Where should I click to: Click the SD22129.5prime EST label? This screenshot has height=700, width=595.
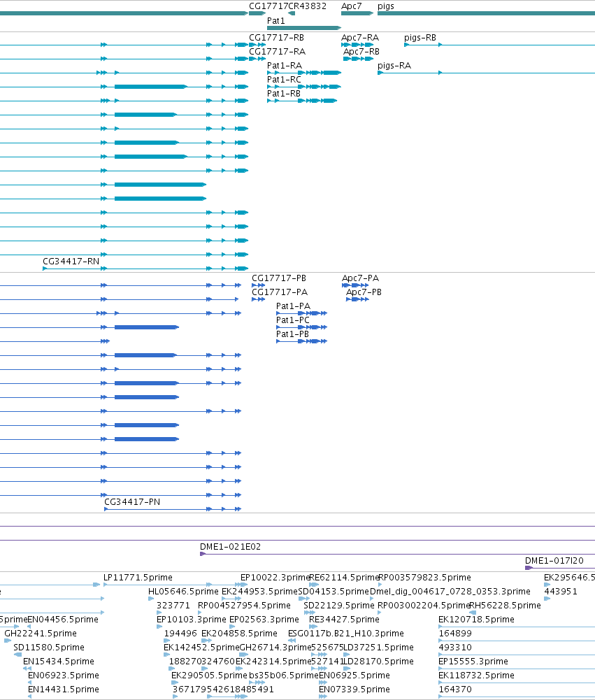[x=339, y=606]
